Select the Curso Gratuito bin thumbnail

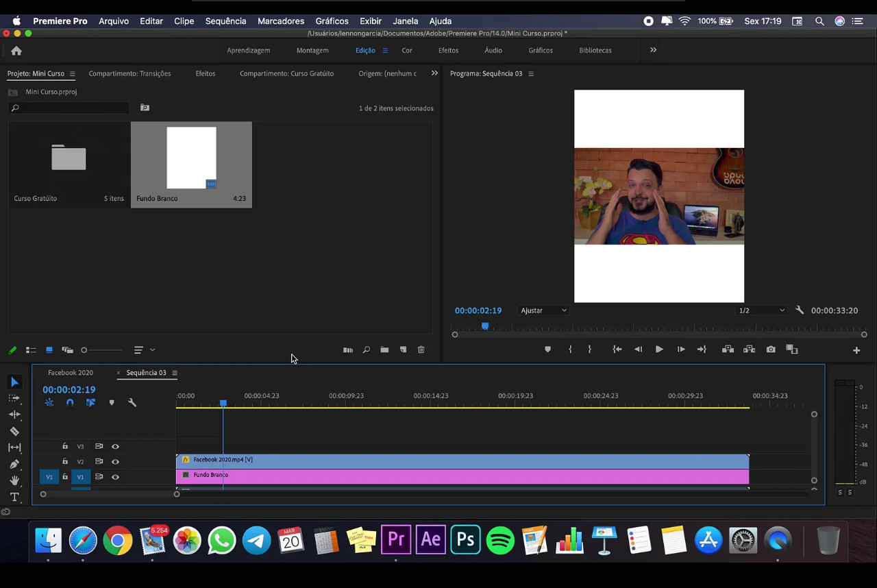tap(69, 158)
